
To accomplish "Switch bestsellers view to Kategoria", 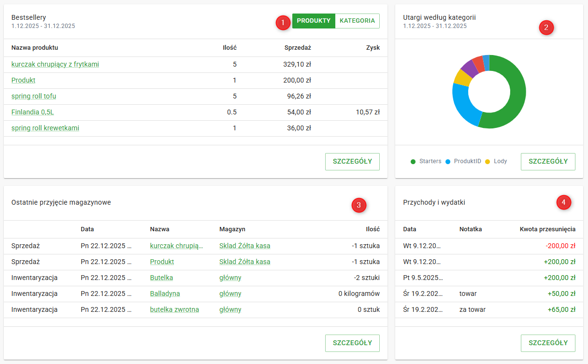I will coord(357,21).
